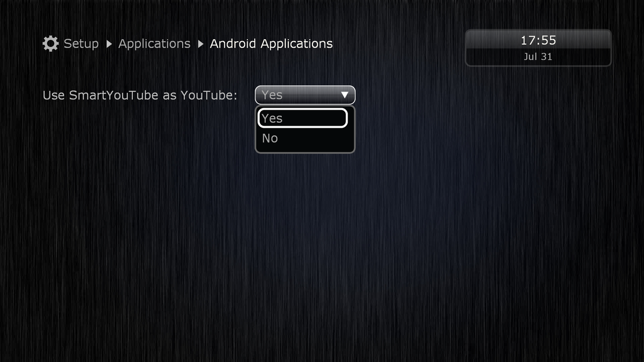Click the breadcrumb arrow after Setup
The width and height of the screenshot is (644, 362).
tap(109, 44)
